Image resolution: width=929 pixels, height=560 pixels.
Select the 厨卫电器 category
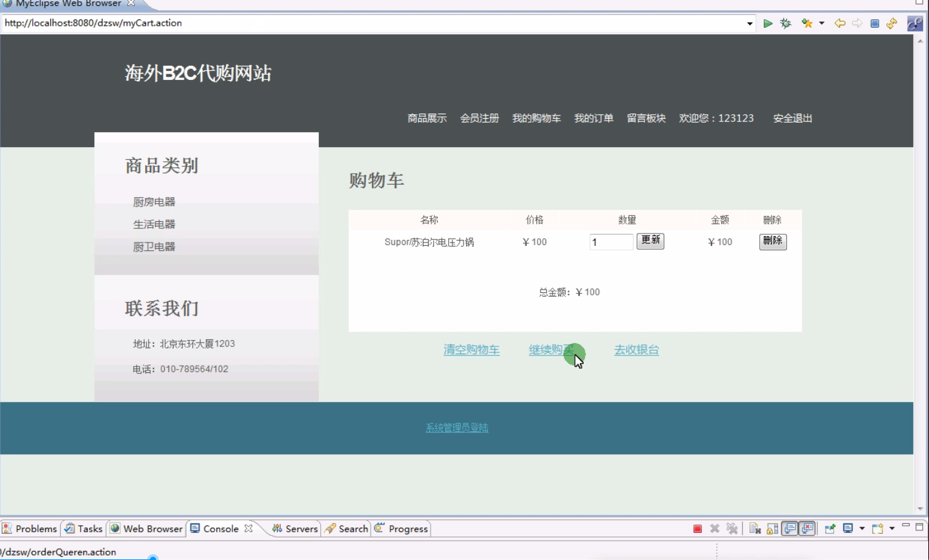tap(154, 247)
